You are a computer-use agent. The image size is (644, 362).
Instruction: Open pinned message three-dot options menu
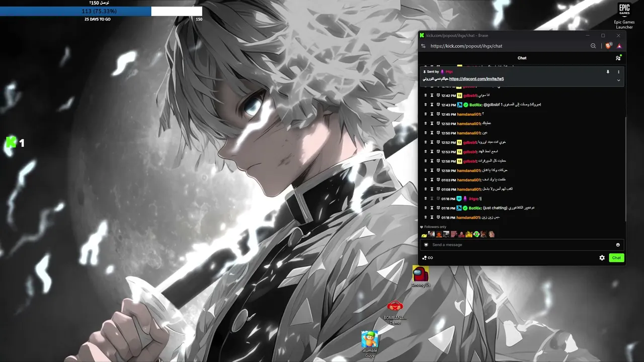pyautogui.click(x=619, y=72)
